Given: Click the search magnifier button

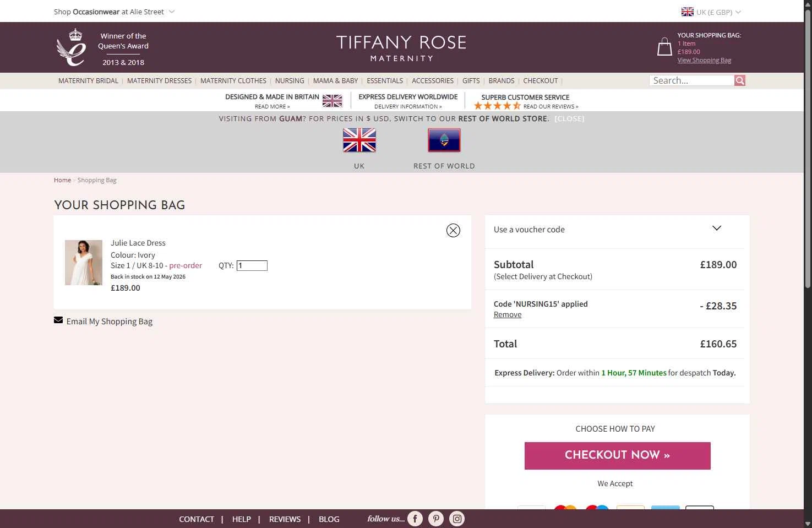Looking at the screenshot, I should 740,80.
